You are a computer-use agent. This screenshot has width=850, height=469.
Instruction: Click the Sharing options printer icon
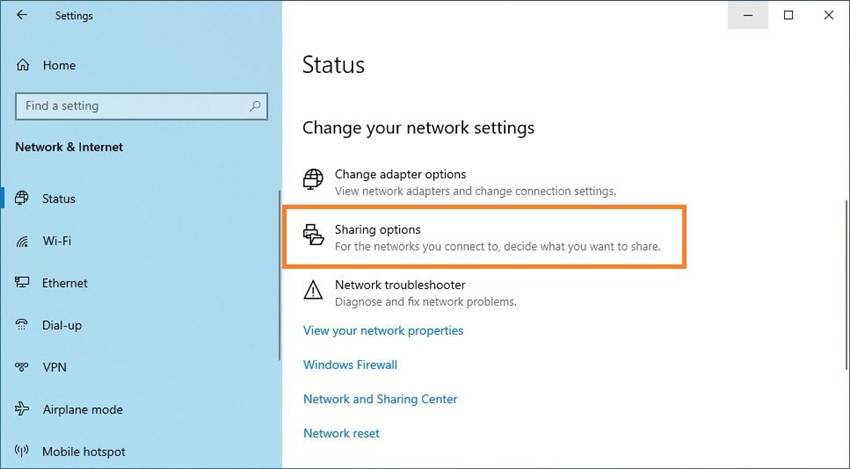click(x=314, y=236)
